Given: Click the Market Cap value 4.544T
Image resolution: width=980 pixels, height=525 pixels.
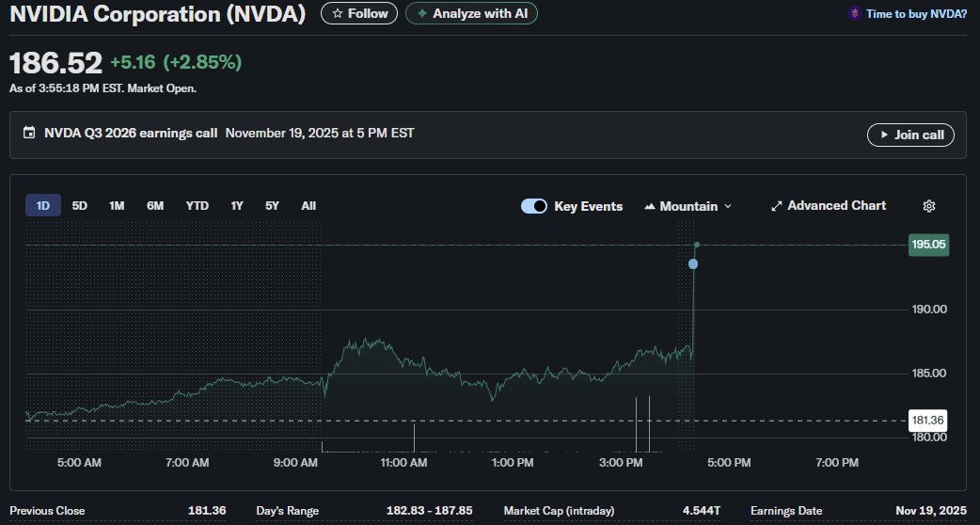Looking at the screenshot, I should click(703, 511).
